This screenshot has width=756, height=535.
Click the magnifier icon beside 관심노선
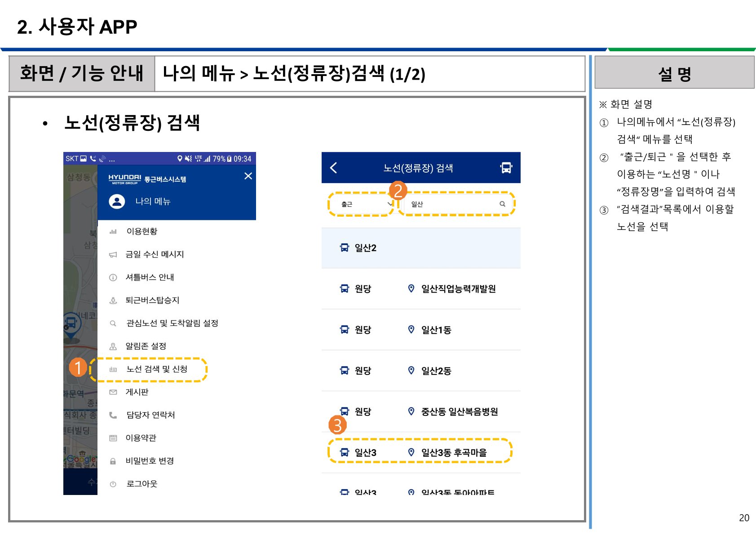[113, 323]
